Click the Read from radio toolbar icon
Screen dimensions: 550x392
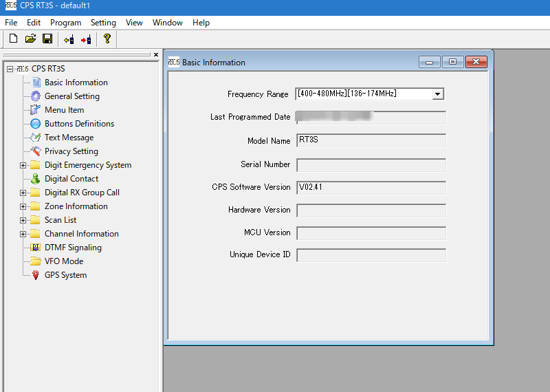69,39
